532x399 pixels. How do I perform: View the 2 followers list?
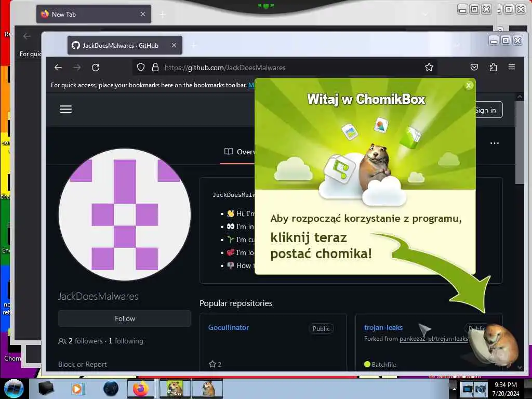point(86,341)
